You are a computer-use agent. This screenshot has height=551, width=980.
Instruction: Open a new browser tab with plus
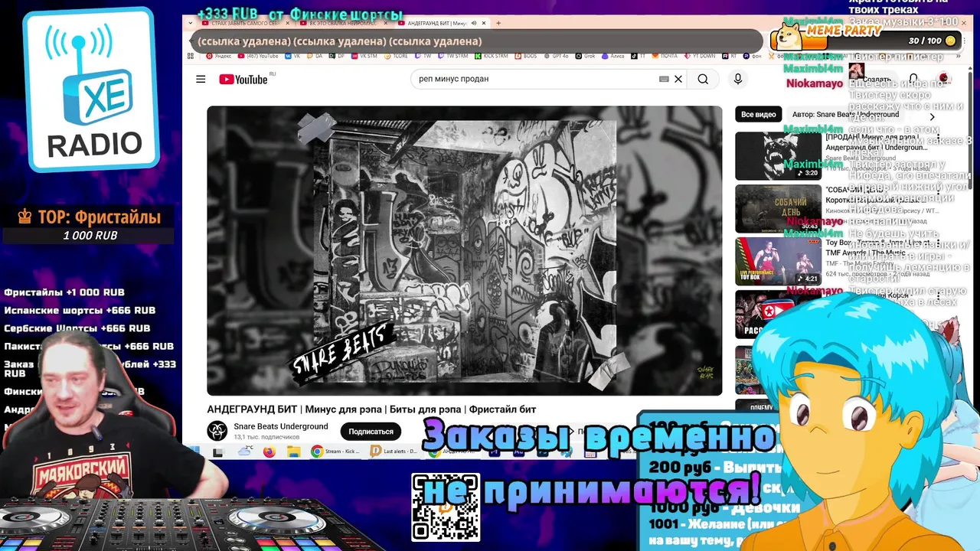coord(498,23)
